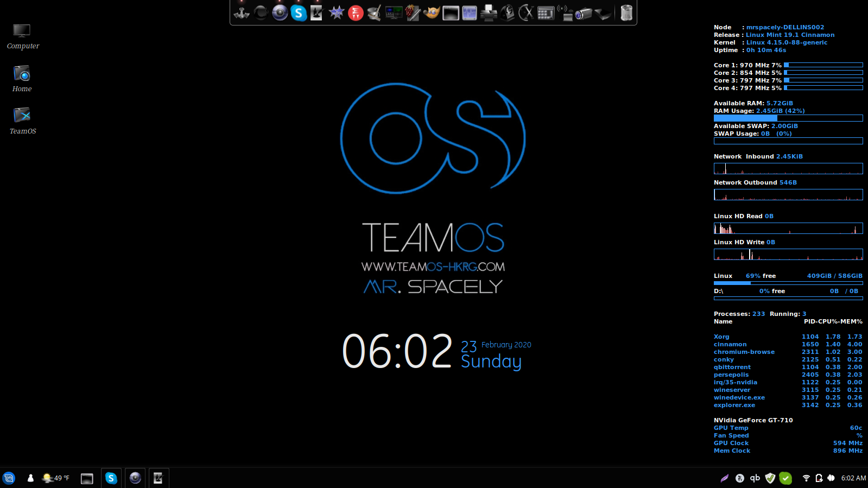Open the TeamOS desktop shortcut
Viewport: 868px width, 488px height.
point(22,121)
